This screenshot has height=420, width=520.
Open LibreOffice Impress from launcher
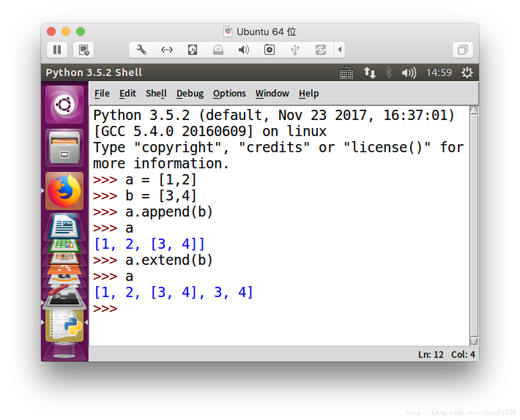[64, 258]
